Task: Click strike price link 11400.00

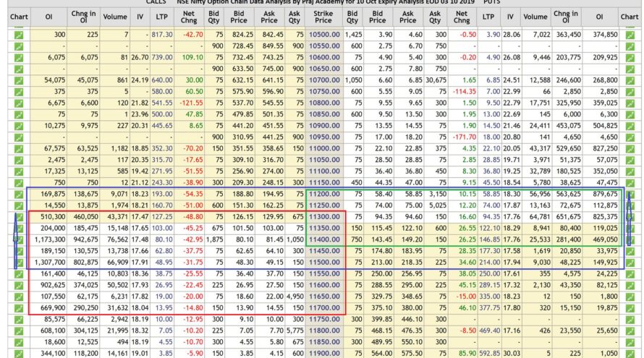Action: coord(324,239)
